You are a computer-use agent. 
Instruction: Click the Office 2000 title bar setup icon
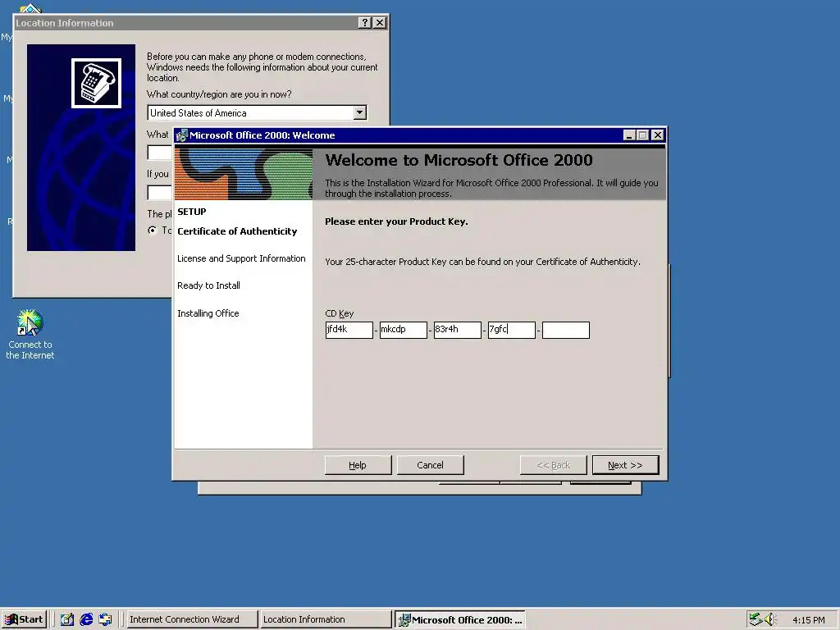[182, 135]
